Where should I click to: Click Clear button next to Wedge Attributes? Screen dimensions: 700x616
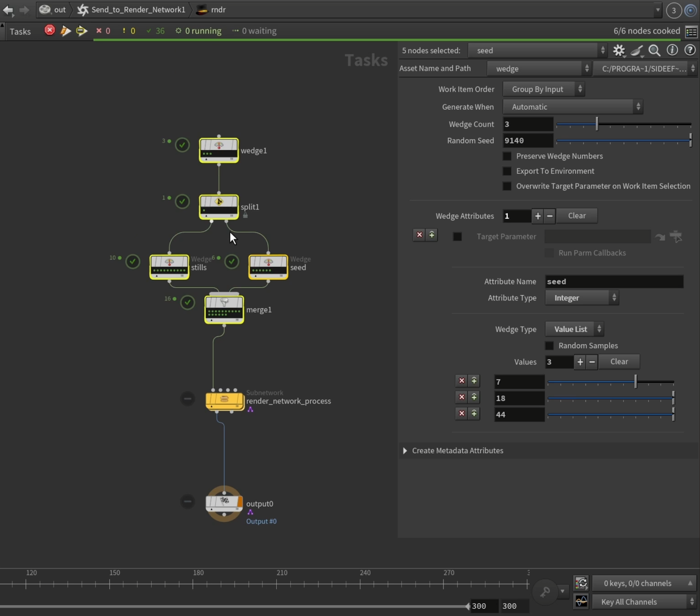pos(576,216)
